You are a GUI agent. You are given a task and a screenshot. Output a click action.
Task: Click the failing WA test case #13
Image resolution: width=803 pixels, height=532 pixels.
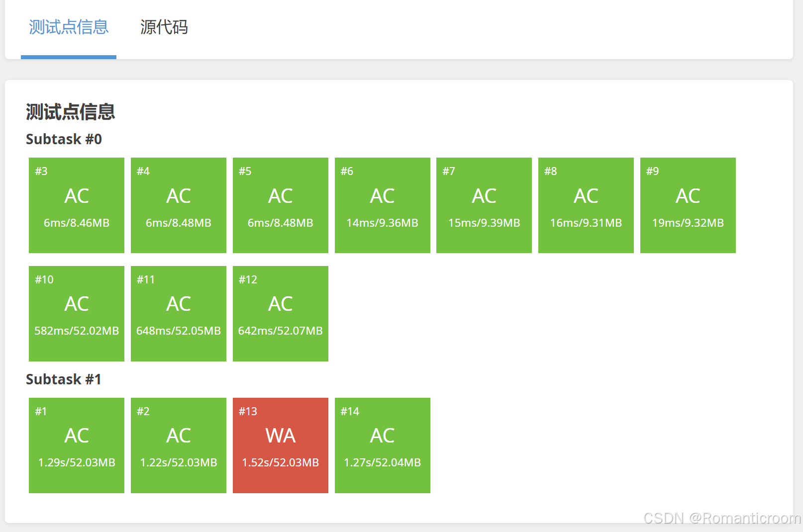280,445
